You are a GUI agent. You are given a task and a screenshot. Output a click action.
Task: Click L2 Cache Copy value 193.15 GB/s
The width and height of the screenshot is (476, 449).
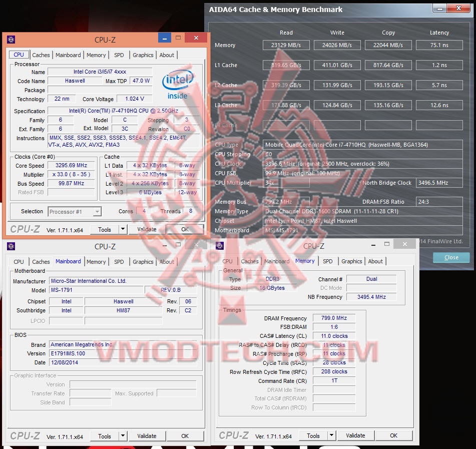click(x=388, y=85)
